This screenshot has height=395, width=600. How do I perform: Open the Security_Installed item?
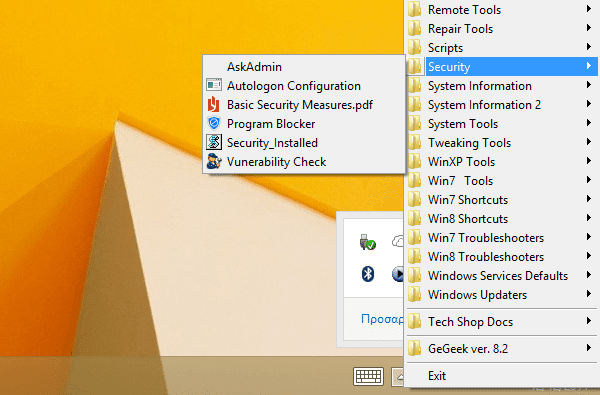[x=304, y=143]
